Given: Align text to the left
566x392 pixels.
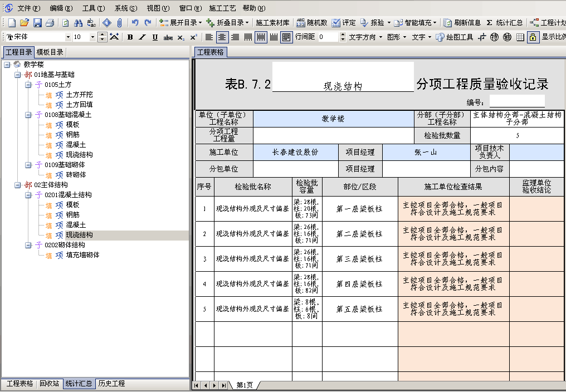Looking at the screenshot, I should (x=209, y=37).
